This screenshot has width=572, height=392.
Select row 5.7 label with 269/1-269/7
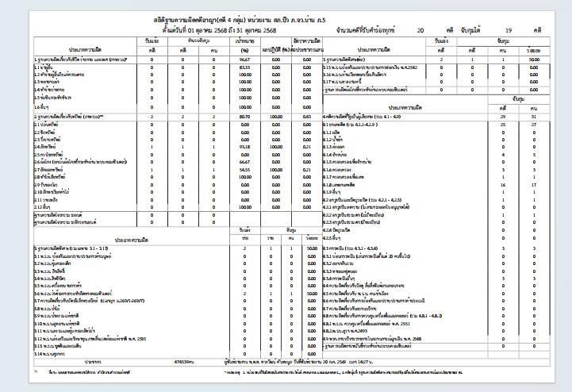pyautogui.click(x=89, y=301)
